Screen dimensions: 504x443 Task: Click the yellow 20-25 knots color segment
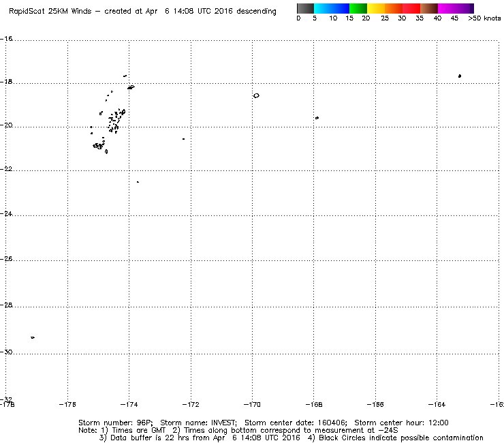tap(375, 8)
